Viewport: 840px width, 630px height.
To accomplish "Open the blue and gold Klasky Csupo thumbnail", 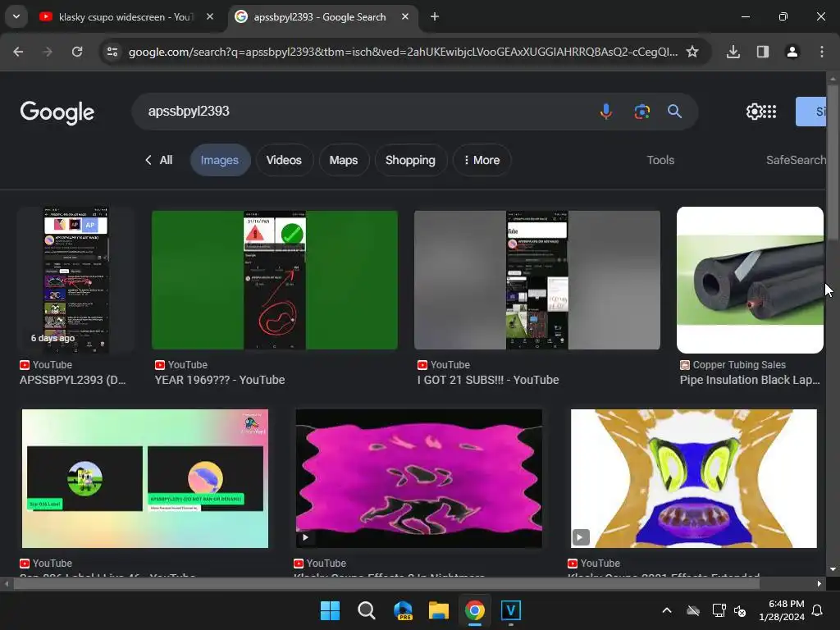I will (694, 478).
